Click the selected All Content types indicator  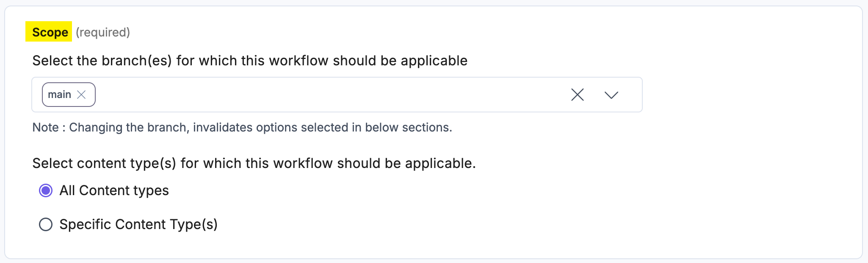[46, 191]
